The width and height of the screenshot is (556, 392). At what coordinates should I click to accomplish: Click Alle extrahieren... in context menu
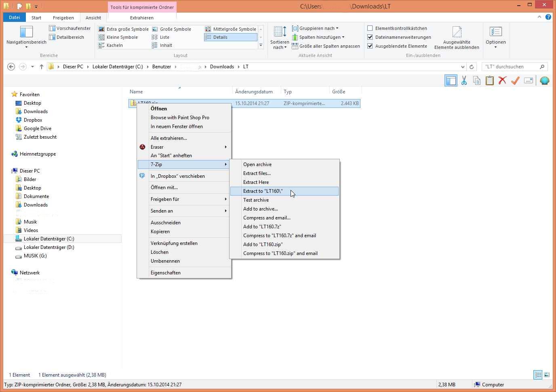pyautogui.click(x=184, y=138)
